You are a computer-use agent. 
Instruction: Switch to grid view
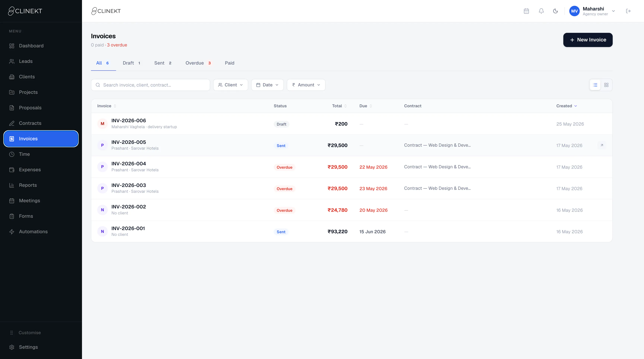click(606, 85)
